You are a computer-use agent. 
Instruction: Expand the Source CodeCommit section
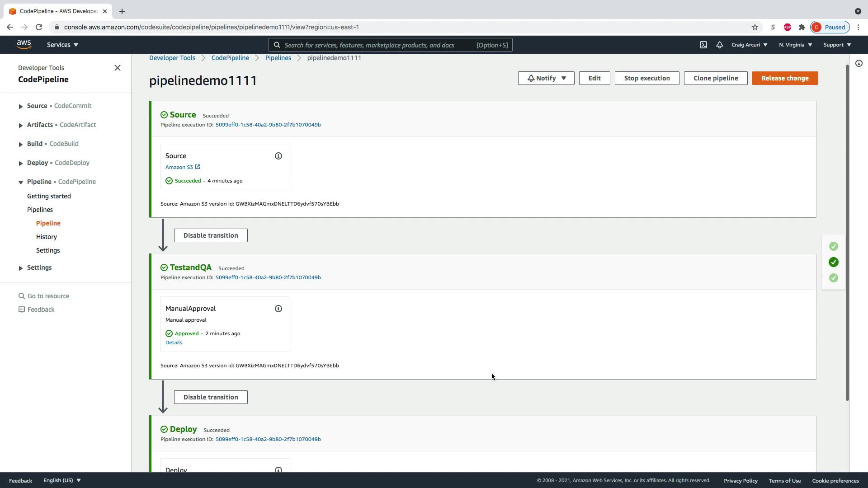click(21, 106)
